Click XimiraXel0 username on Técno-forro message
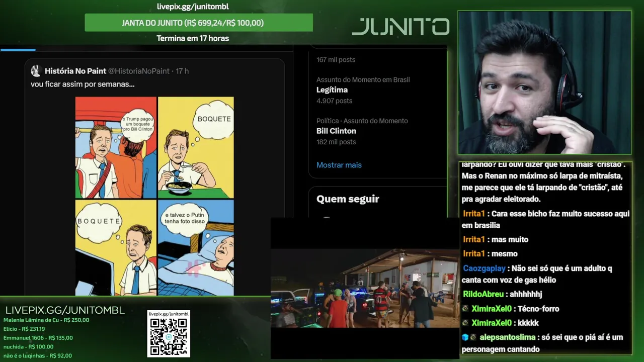The height and width of the screenshot is (362, 644). click(x=491, y=309)
